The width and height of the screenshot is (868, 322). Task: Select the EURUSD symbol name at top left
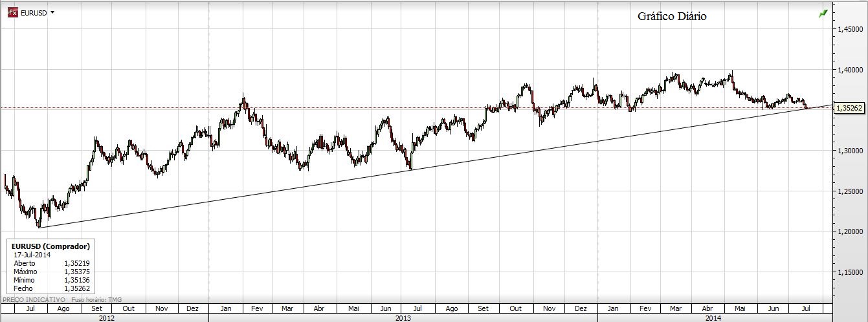34,13
